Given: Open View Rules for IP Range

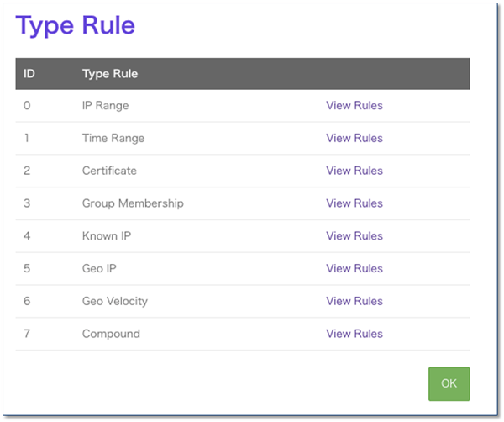Looking at the screenshot, I should [354, 106].
